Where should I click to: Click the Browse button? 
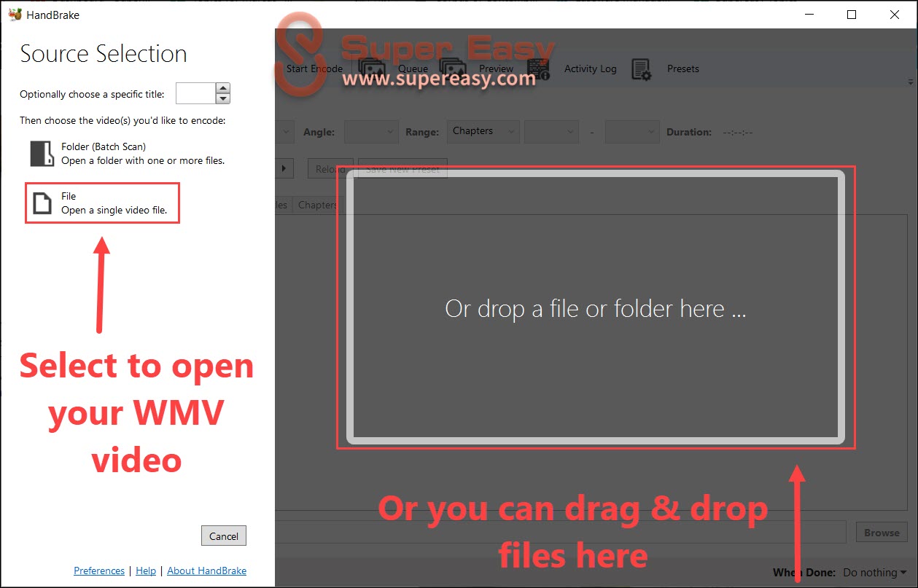pos(882,533)
